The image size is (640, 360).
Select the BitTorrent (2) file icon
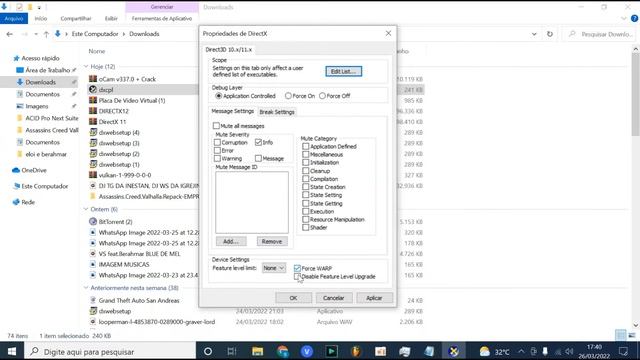(93, 222)
